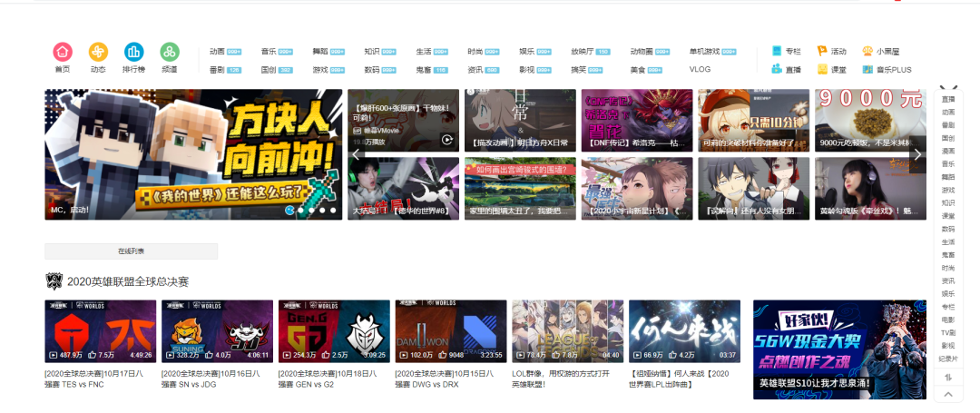Click the 在线列表 button

pos(132,251)
